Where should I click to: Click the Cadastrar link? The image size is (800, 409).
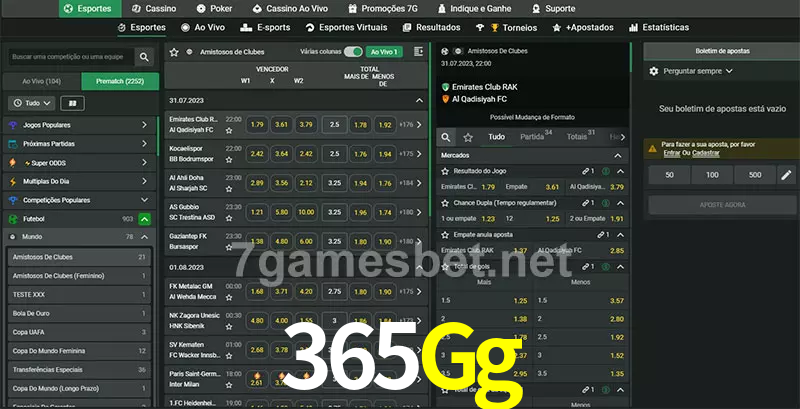pos(705,153)
